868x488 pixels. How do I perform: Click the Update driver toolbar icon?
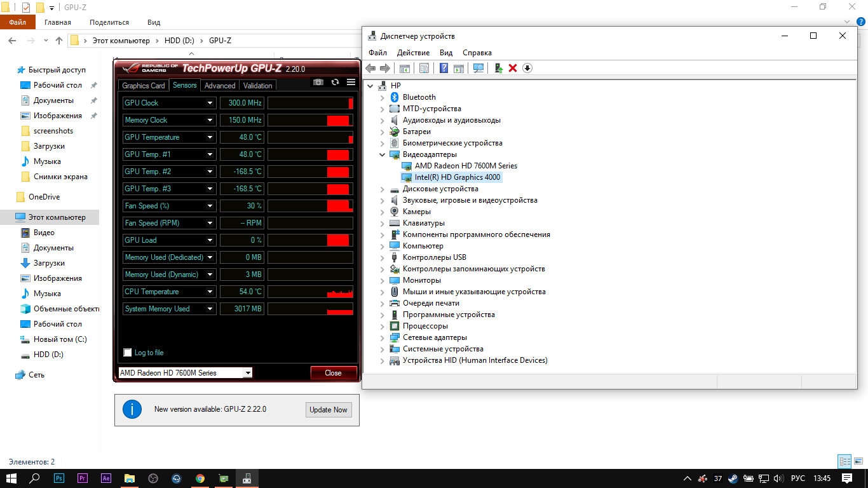click(x=499, y=68)
